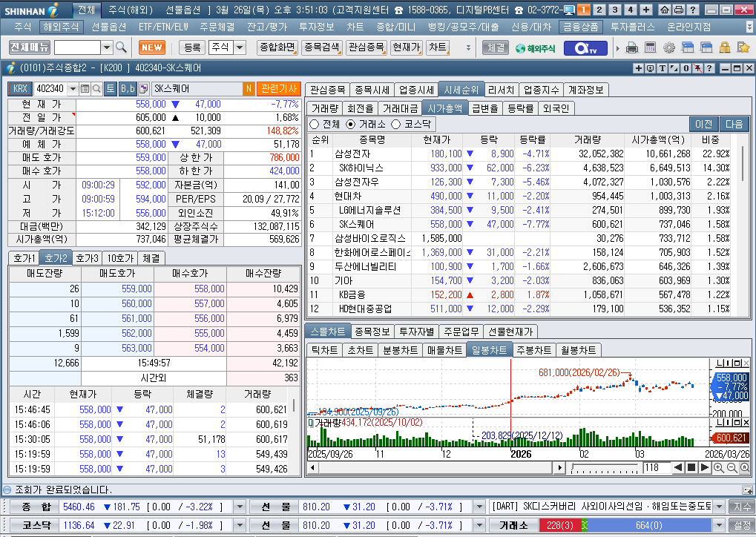The height and width of the screenshot is (537, 756).
Task: Open the 거래소 advance-decline bar dropdown
Action: click(x=719, y=525)
